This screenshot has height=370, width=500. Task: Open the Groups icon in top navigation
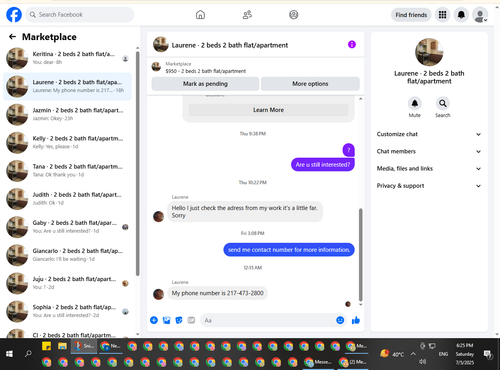(294, 15)
